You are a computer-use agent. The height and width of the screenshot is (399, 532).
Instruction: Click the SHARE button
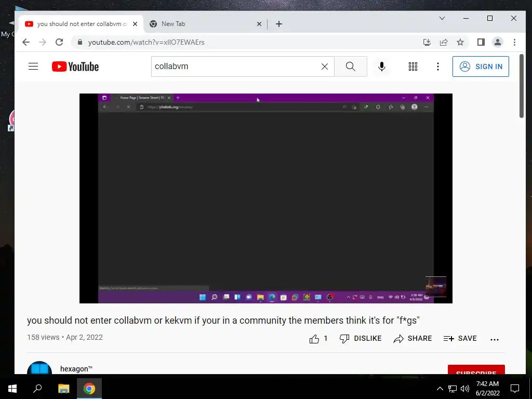[412, 339]
